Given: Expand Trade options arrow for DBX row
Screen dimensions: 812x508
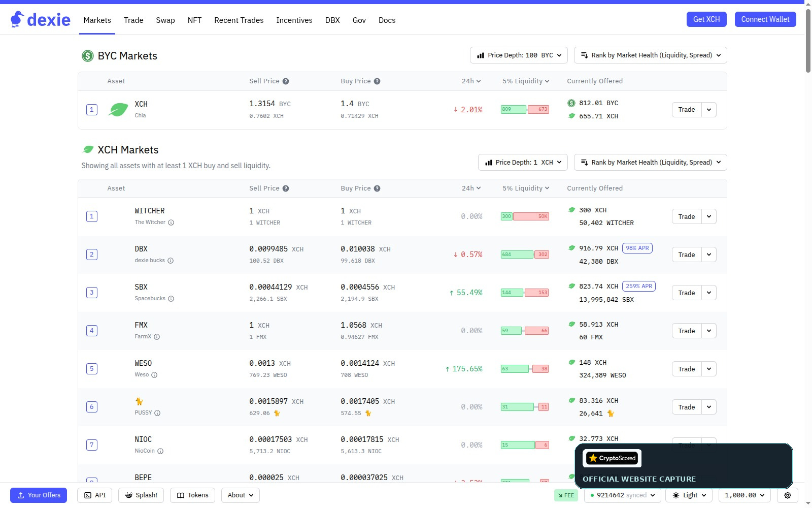Looking at the screenshot, I should coord(709,255).
